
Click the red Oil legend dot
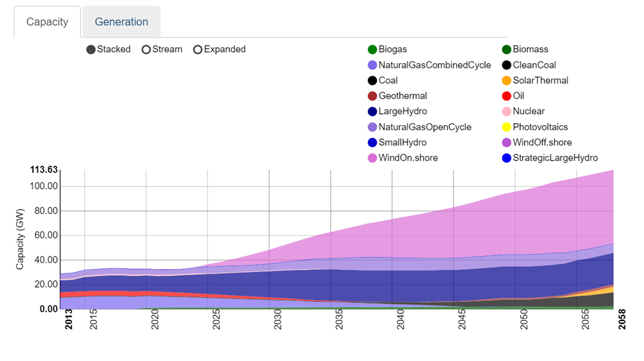(x=506, y=96)
